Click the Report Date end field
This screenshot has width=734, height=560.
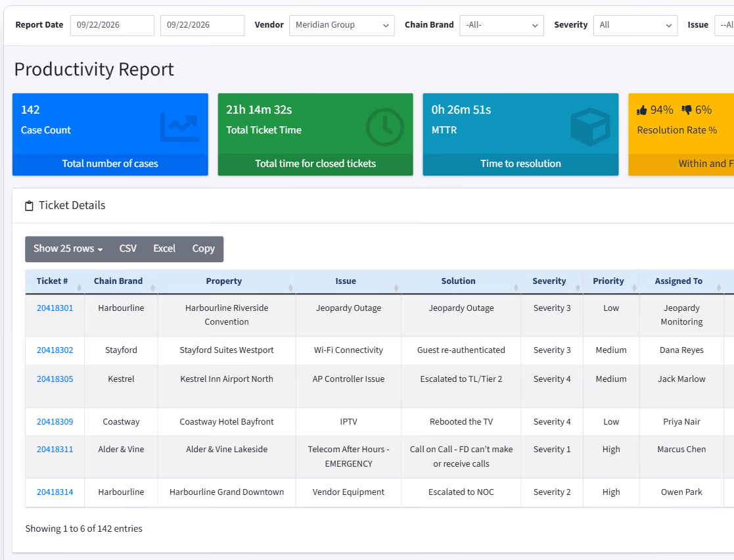(202, 25)
